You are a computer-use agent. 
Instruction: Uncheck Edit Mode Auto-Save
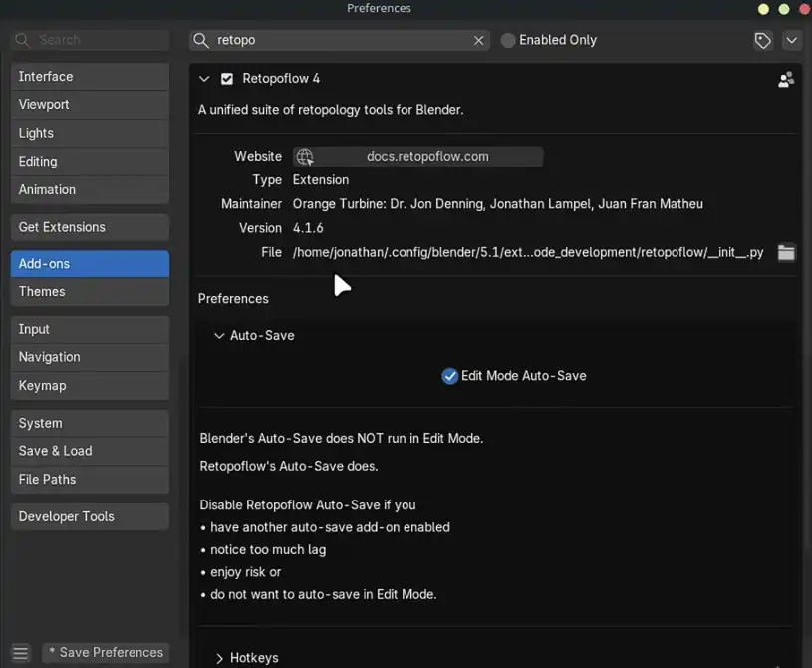450,376
